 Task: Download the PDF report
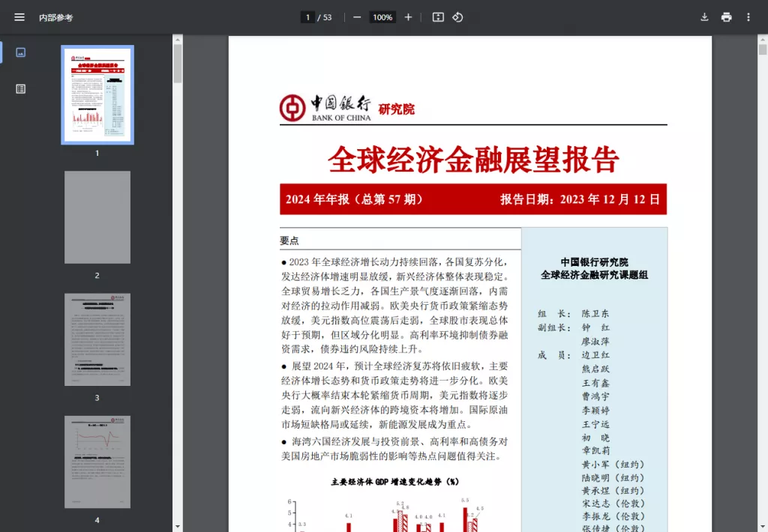pos(703,16)
